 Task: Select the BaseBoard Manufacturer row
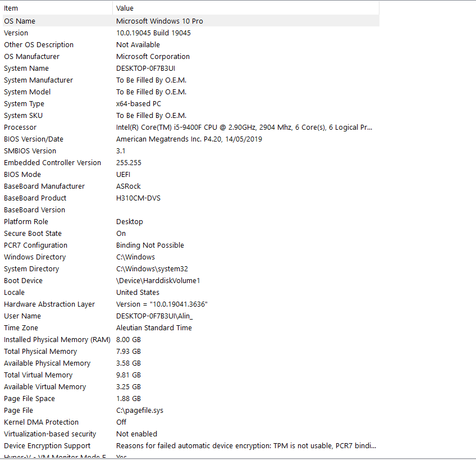click(x=191, y=186)
